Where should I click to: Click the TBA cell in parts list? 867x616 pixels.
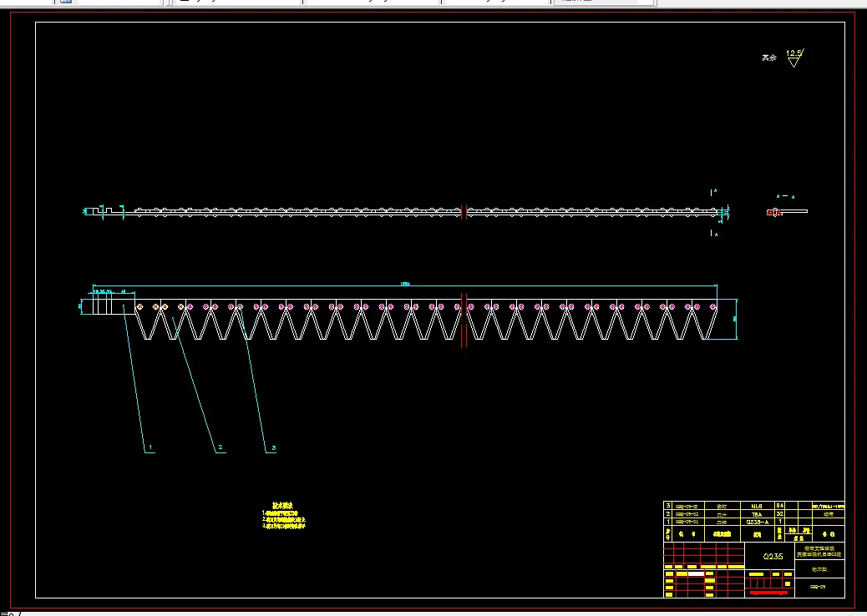(x=757, y=514)
